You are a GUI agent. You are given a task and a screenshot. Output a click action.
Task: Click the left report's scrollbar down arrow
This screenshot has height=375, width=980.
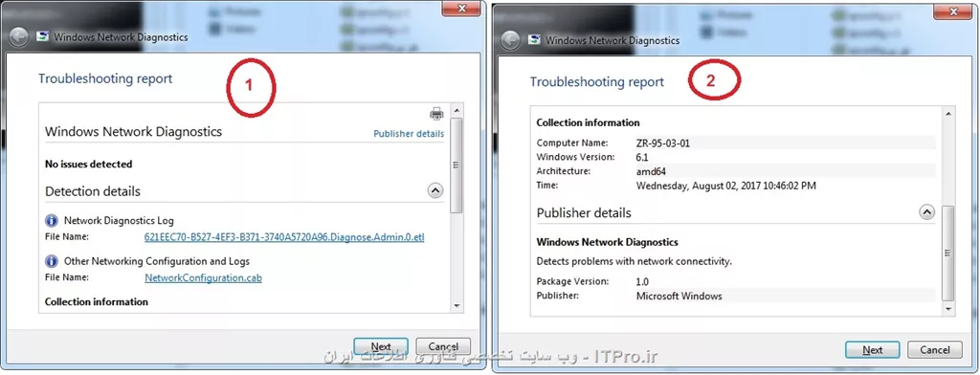point(457,305)
